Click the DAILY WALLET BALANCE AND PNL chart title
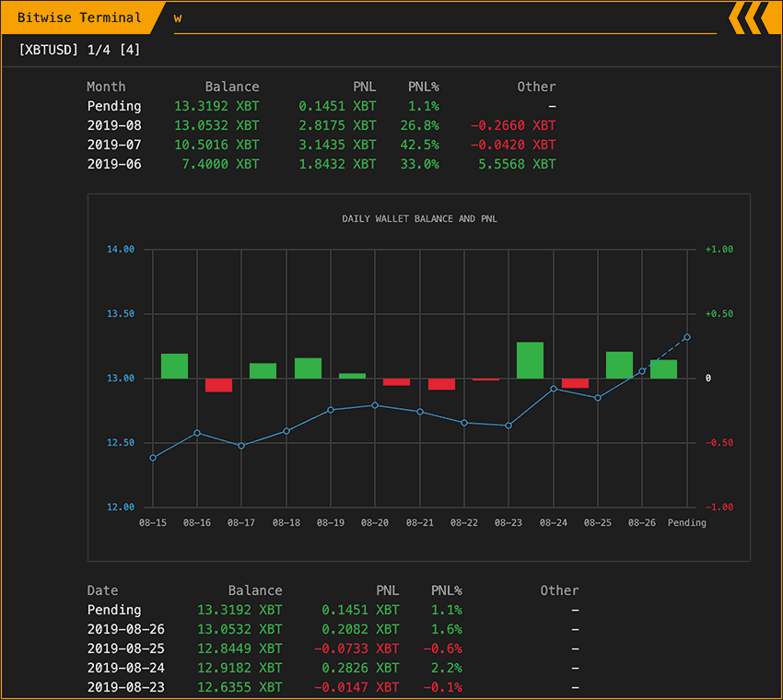 click(x=419, y=218)
